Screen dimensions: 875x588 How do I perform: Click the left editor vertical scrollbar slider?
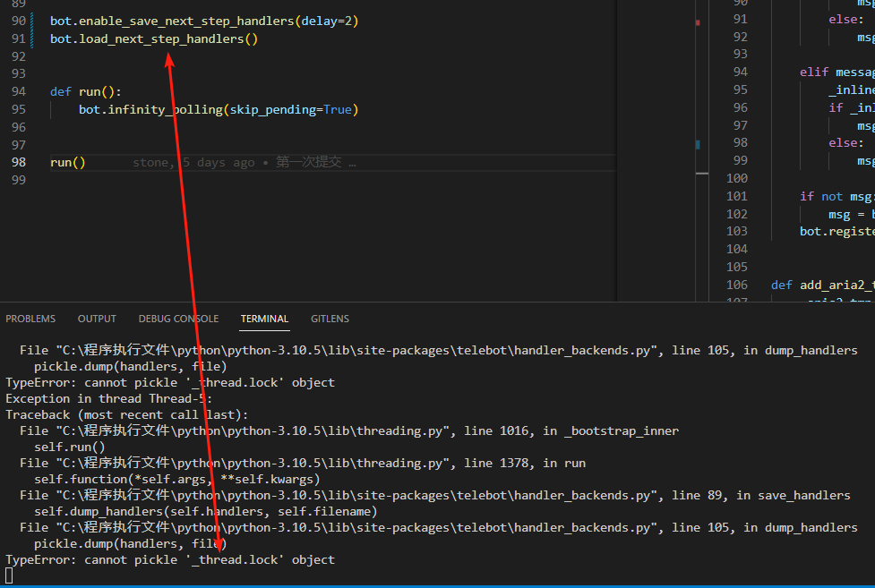point(702,174)
